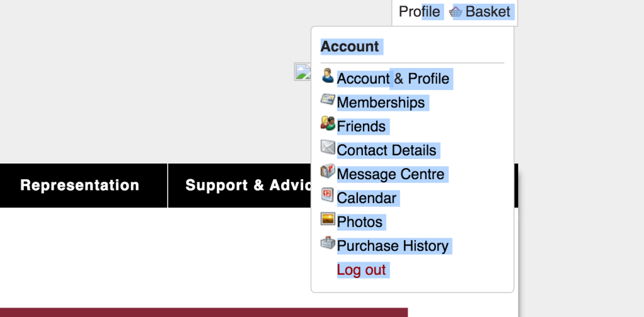The image size is (644, 317).
Task: Click the envelope icon for Contact Details
Action: [328, 147]
